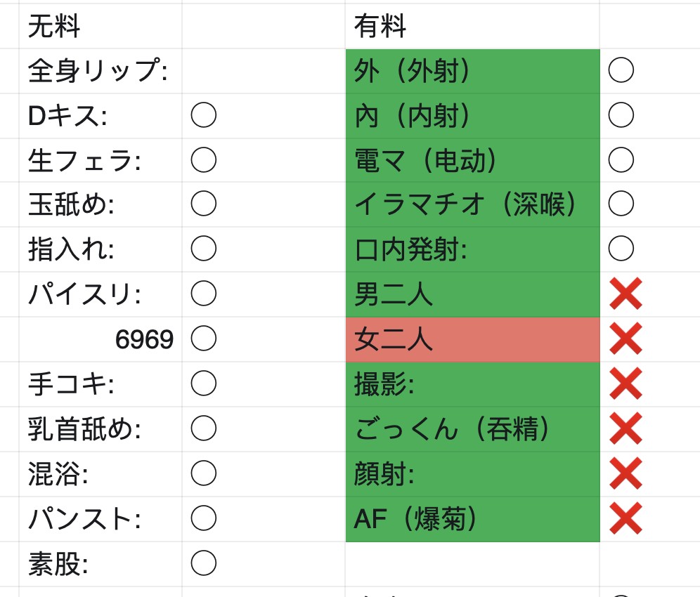Click the green 外（外射） cell
700x597 pixels.
[x=472, y=71]
